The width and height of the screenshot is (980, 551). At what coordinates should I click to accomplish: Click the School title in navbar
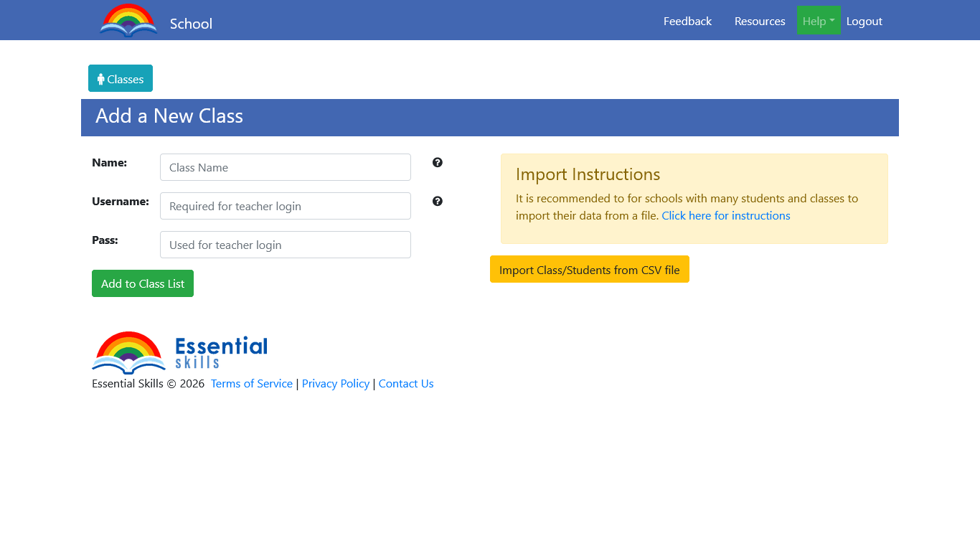click(191, 24)
